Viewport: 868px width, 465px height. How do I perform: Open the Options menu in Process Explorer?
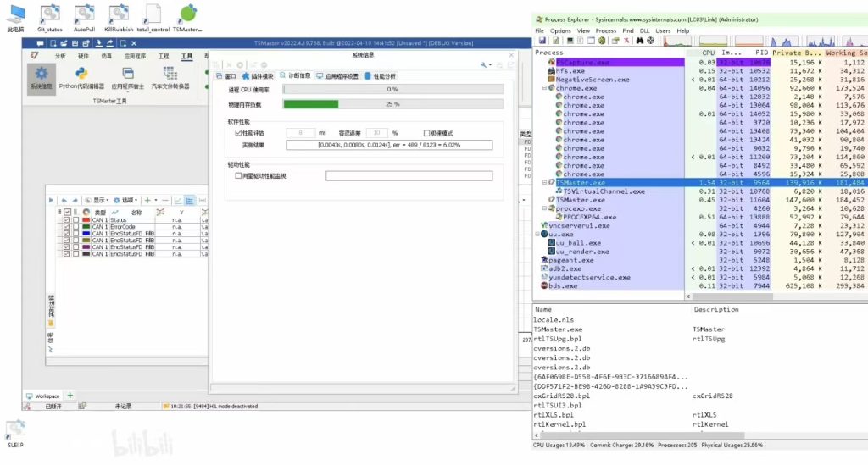(x=560, y=30)
